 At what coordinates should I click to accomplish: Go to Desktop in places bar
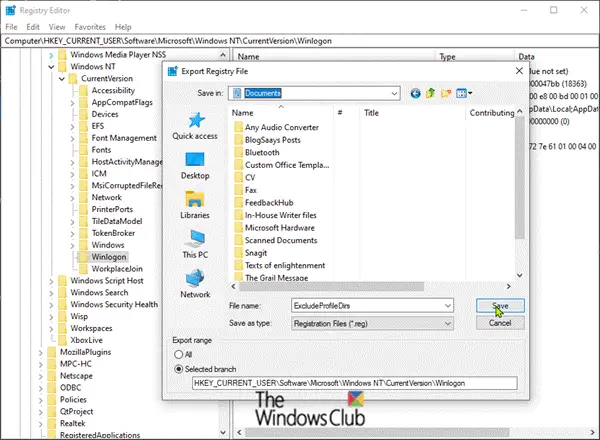(x=195, y=166)
